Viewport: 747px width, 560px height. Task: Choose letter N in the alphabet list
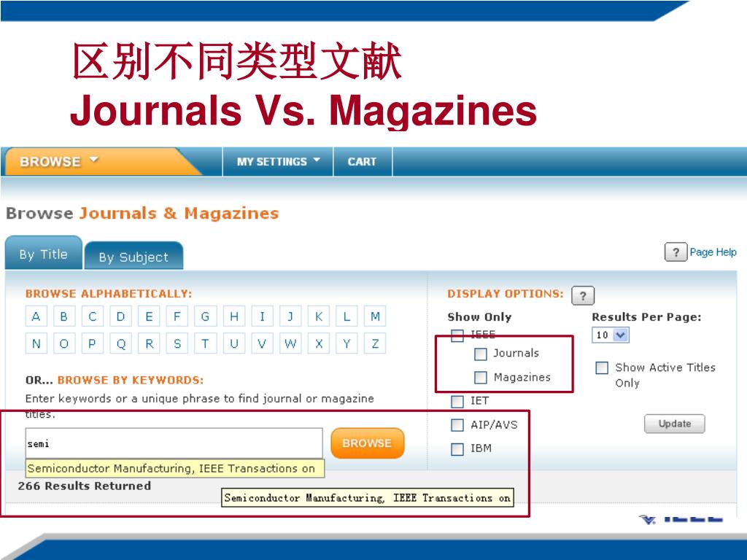[x=36, y=343]
